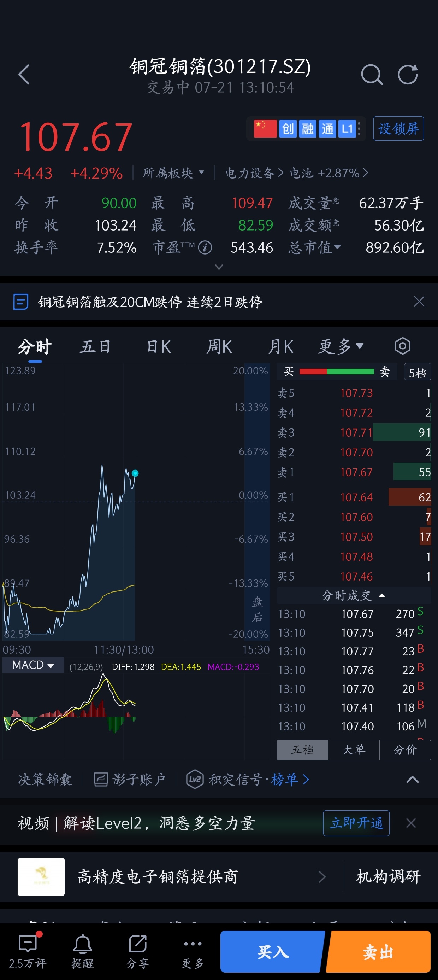Dismiss the 跌停 news banner
Viewport: 438px width, 980px height.
tap(419, 302)
